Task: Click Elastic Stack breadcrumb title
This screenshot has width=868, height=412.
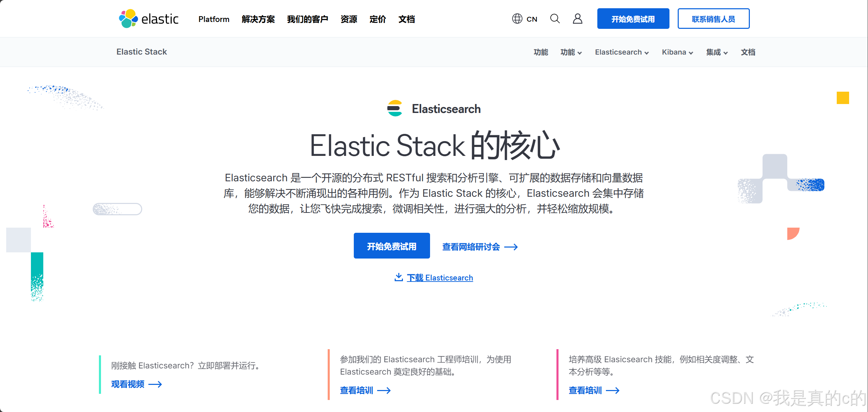Action: pyautogui.click(x=142, y=52)
